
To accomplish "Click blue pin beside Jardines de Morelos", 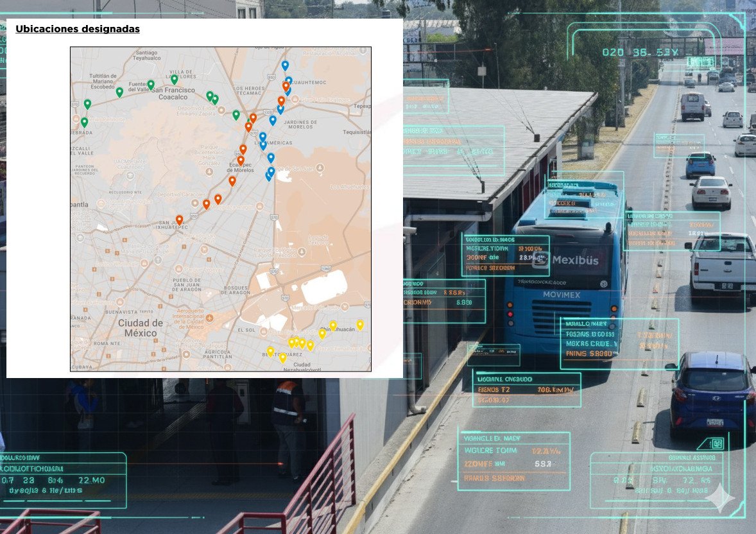I will (x=273, y=119).
